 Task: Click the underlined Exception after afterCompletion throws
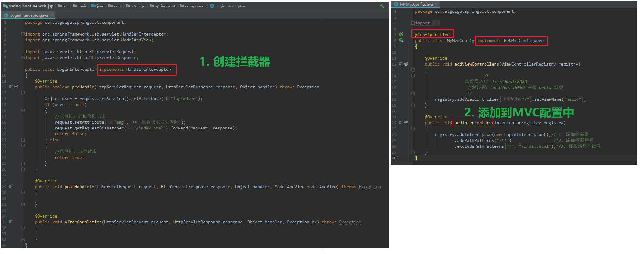[x=350, y=222]
